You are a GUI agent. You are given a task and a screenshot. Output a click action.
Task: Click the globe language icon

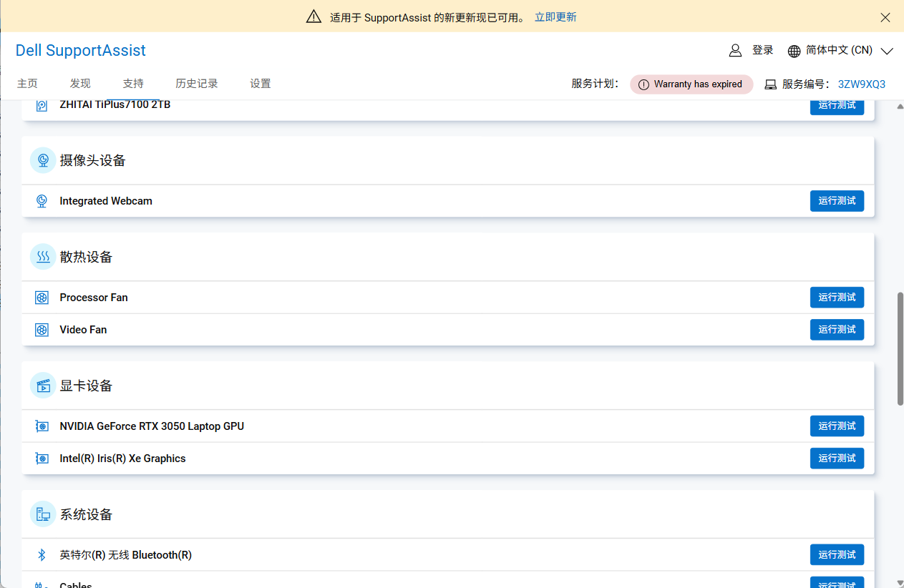(794, 51)
